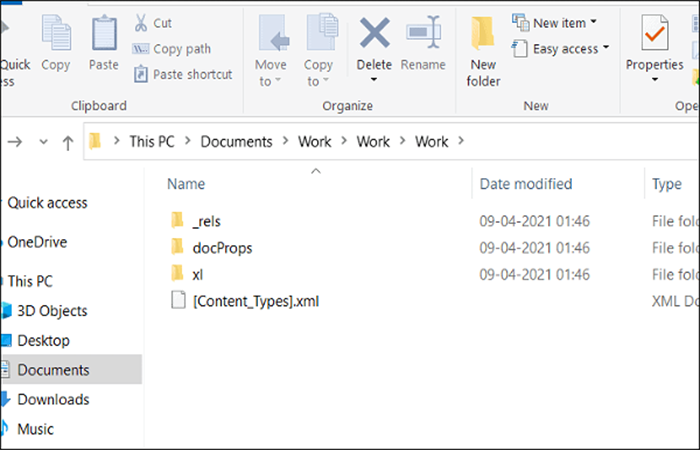This screenshot has height=450, width=700.
Task: Open the New item dropdown
Action: [554, 22]
